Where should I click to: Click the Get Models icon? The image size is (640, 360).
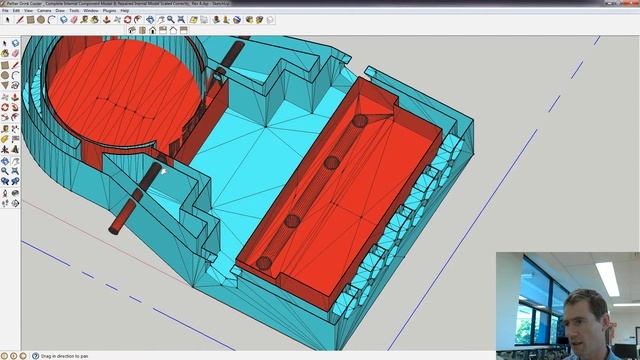(249, 20)
